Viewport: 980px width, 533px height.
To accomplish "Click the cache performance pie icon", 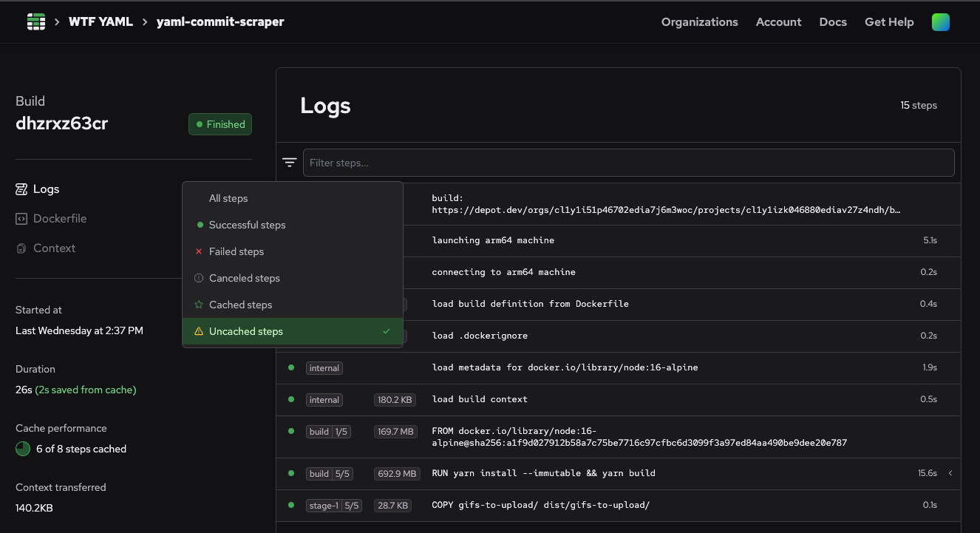I will click(x=23, y=449).
